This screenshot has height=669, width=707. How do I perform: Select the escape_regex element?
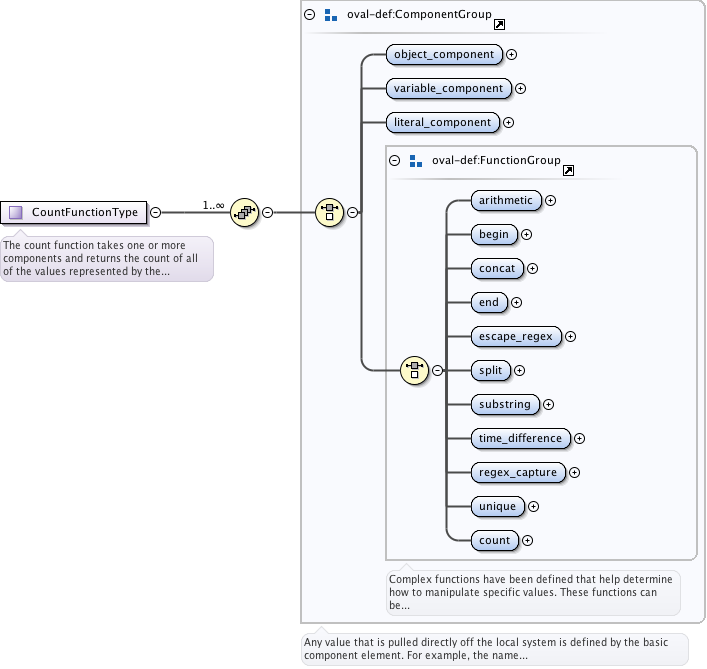coord(516,336)
